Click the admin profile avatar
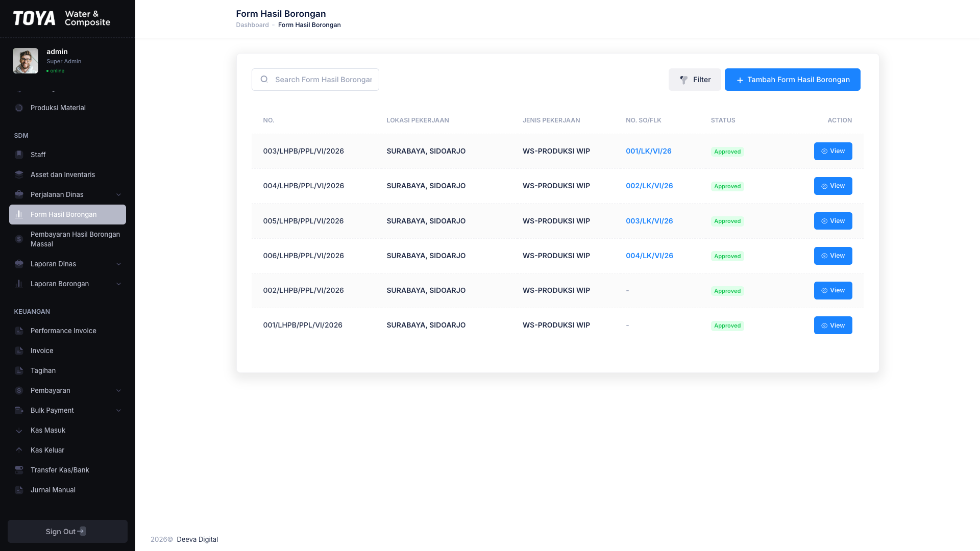 26,61
